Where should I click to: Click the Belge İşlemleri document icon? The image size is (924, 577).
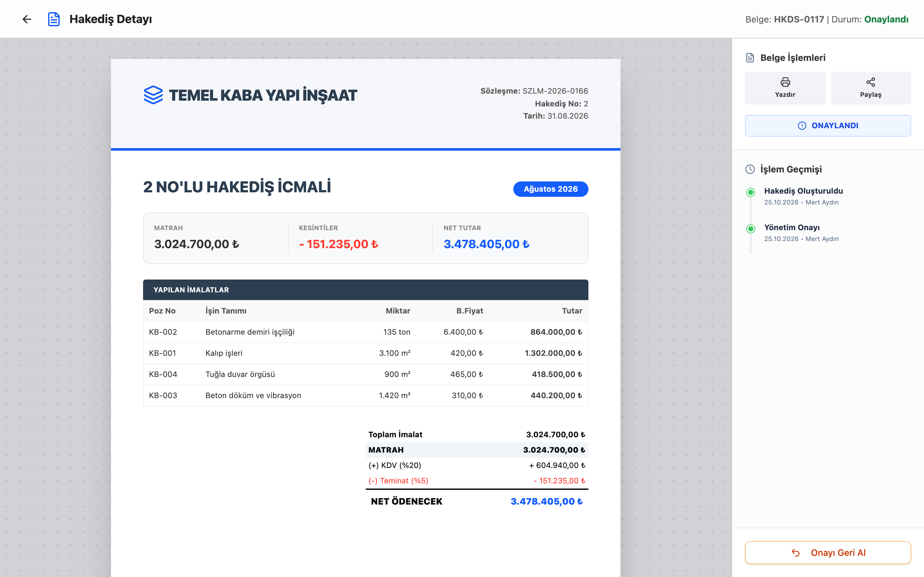pyautogui.click(x=750, y=58)
